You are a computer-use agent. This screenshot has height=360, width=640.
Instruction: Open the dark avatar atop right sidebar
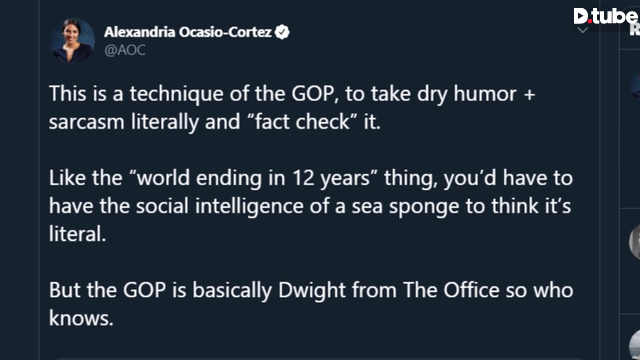click(x=636, y=86)
